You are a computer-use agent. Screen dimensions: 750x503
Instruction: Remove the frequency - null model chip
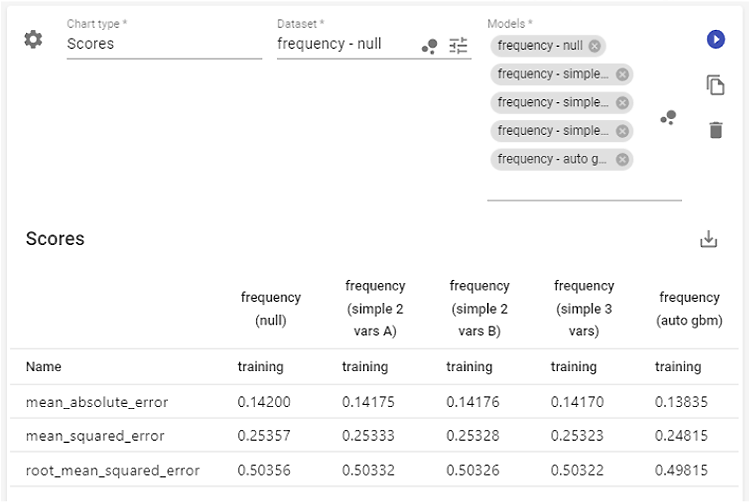pyautogui.click(x=595, y=46)
